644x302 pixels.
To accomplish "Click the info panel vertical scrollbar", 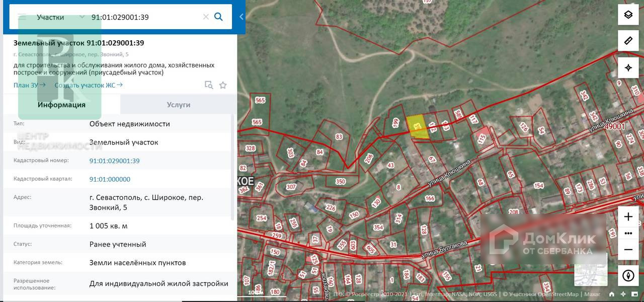I will (233, 166).
